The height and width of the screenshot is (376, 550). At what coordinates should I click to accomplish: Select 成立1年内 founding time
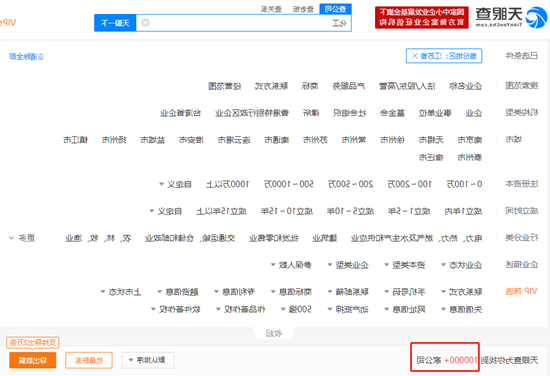463,211
